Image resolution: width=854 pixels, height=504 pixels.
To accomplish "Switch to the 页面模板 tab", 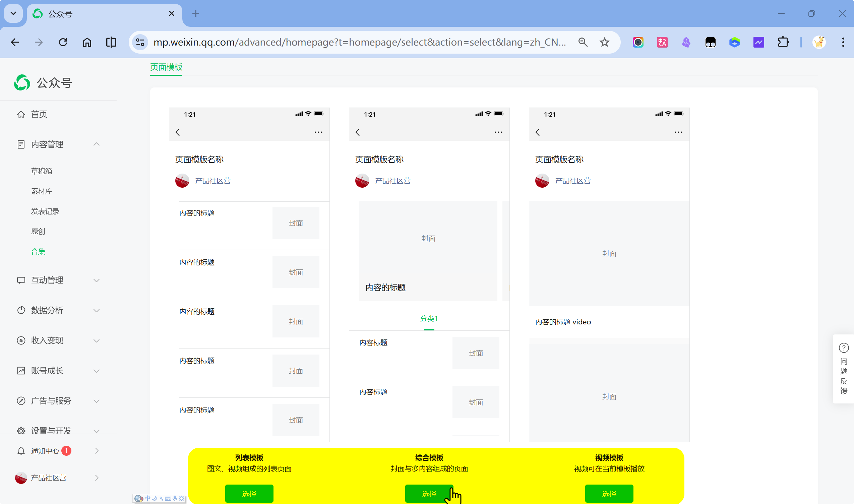I will click(166, 67).
